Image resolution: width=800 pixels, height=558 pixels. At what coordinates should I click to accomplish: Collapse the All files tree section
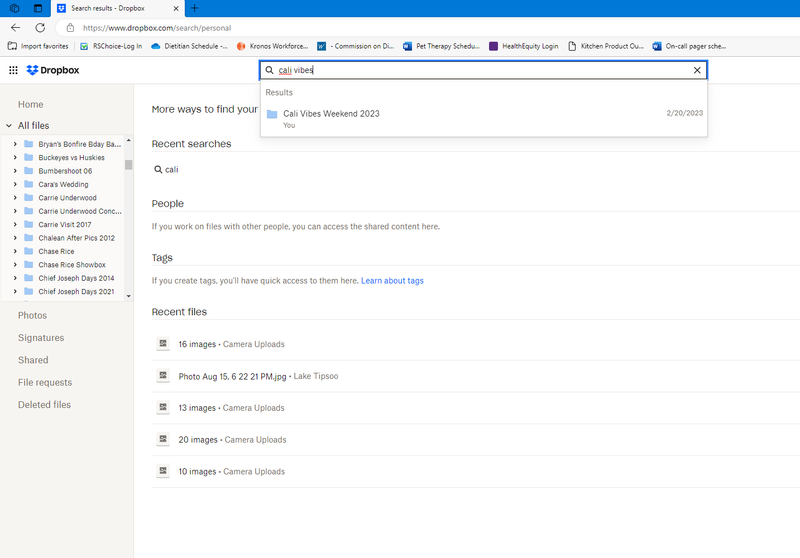point(9,126)
